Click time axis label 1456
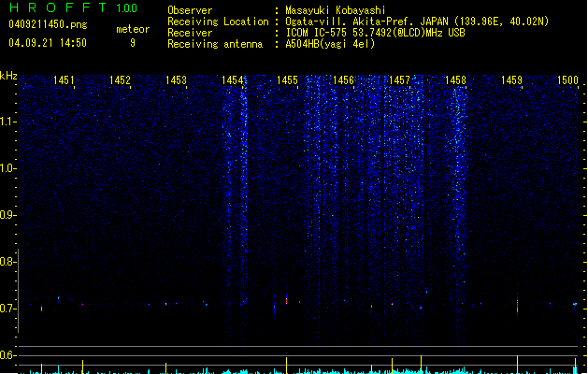This screenshot has width=588, height=374. coord(343,79)
